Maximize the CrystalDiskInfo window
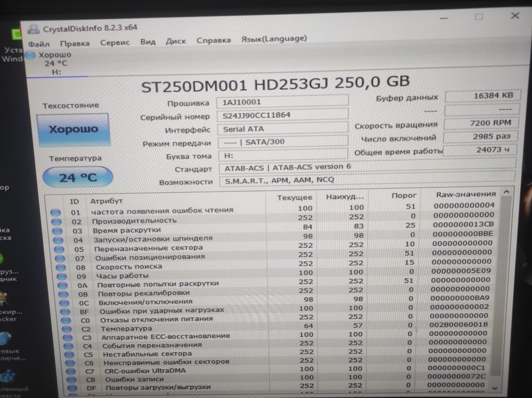 click(479, 16)
